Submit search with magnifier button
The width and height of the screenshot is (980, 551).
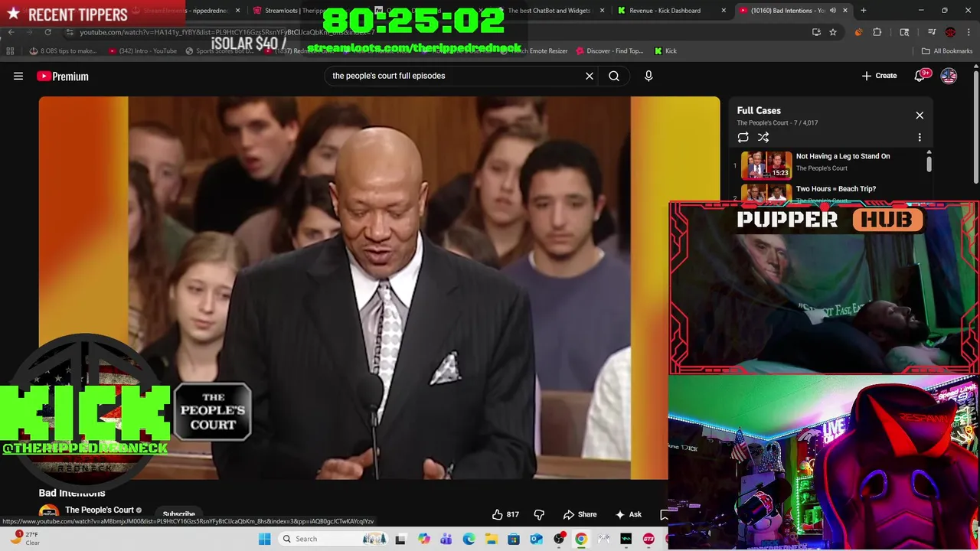point(614,76)
